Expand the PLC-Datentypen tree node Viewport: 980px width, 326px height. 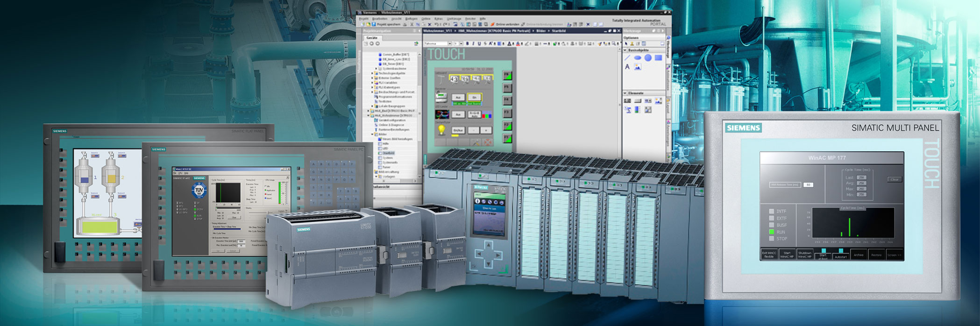[372, 87]
